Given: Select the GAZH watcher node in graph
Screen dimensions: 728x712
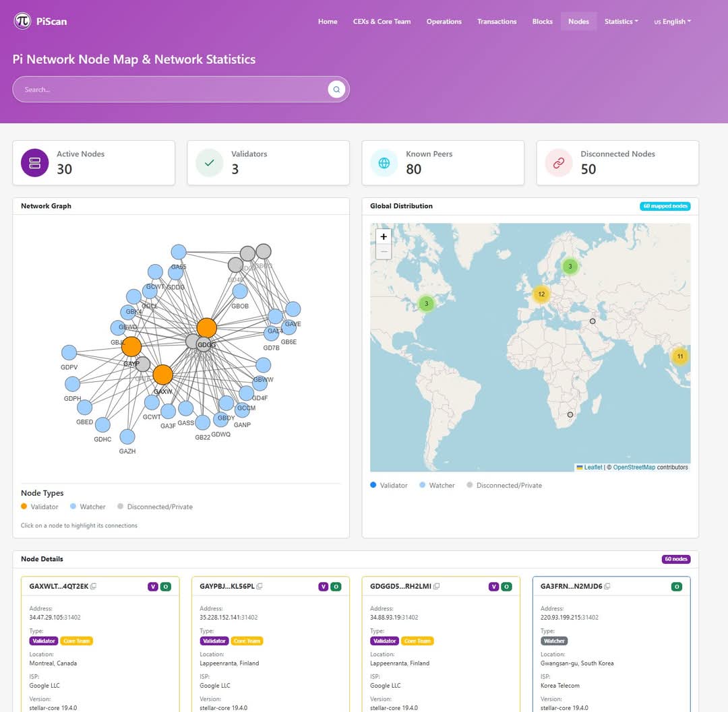Looking at the screenshot, I should click(127, 436).
